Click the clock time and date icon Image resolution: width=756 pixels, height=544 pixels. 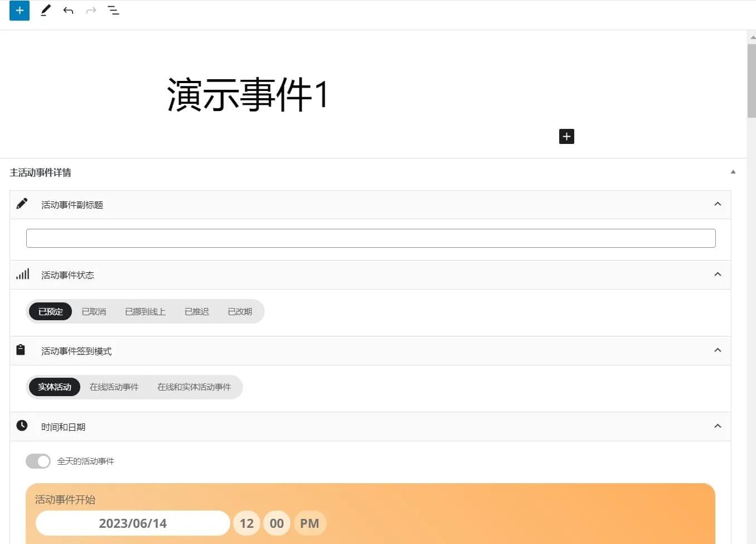coord(22,426)
